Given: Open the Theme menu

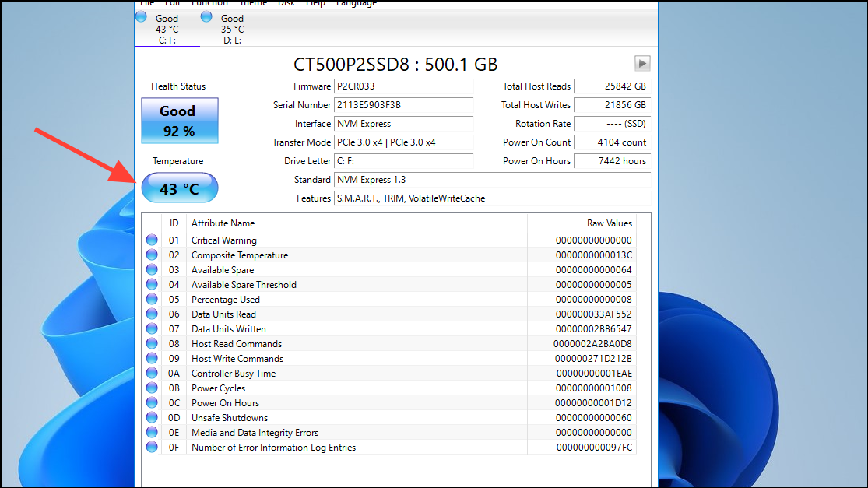Looking at the screenshot, I should coord(253,3).
